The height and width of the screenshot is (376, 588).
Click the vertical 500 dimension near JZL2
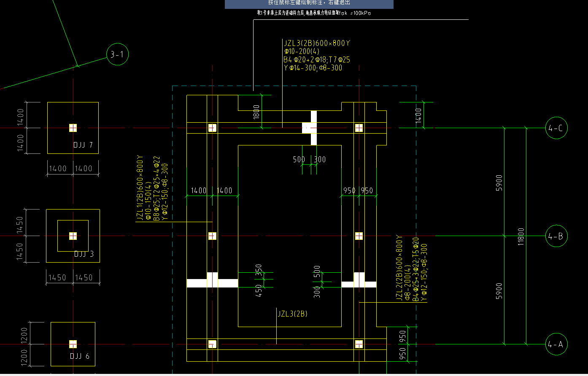(x=317, y=271)
